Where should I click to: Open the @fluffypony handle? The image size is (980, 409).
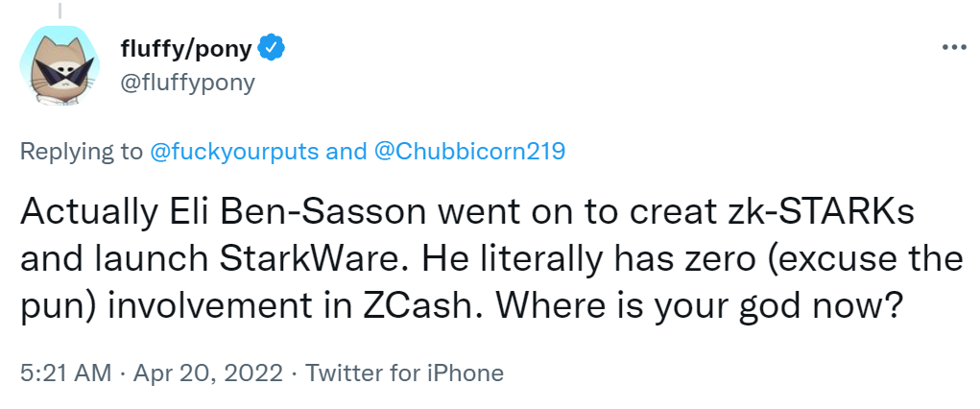click(x=187, y=83)
